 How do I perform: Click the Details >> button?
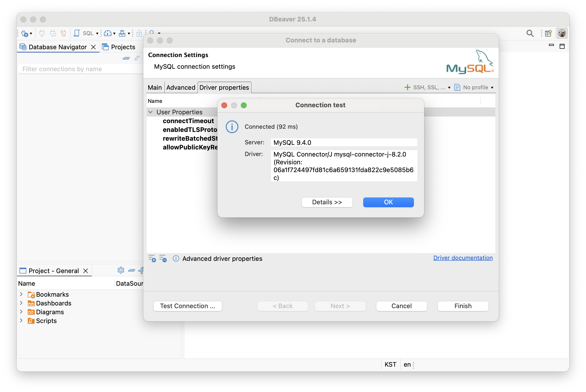click(x=327, y=202)
